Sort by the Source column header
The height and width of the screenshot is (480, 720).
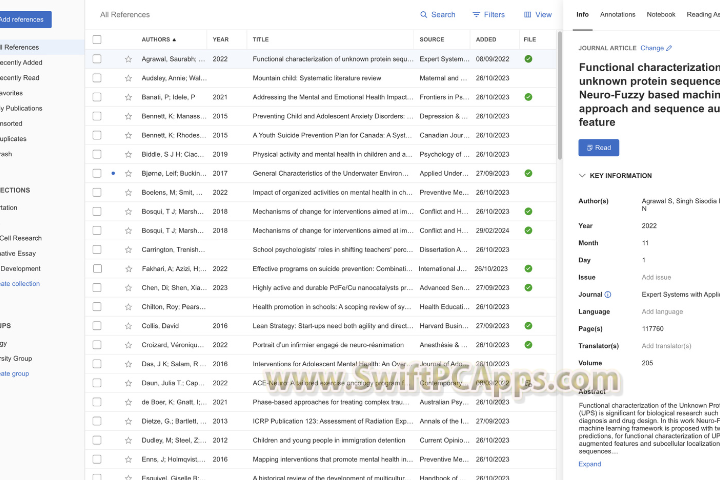(x=432, y=40)
